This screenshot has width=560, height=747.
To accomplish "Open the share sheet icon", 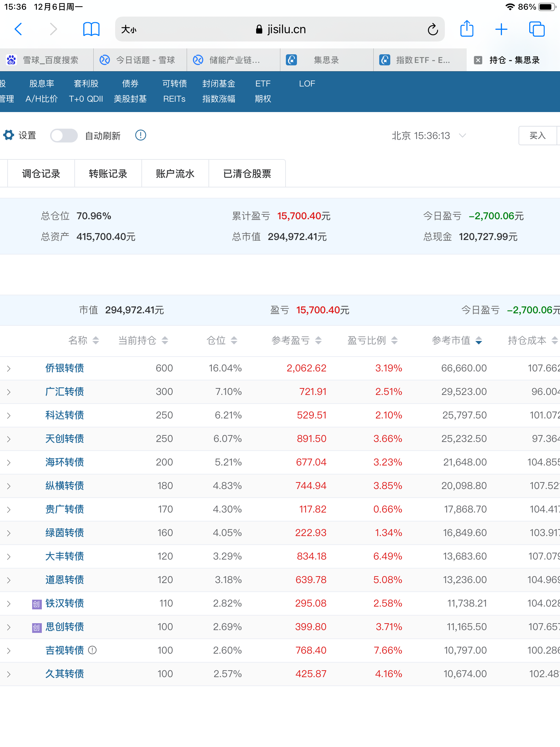I will pos(467,29).
